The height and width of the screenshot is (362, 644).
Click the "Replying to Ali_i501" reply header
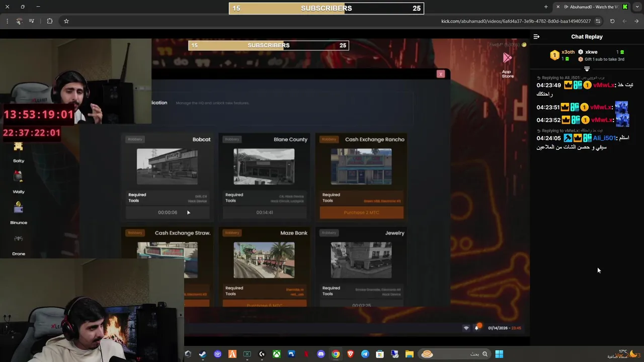[571, 78]
